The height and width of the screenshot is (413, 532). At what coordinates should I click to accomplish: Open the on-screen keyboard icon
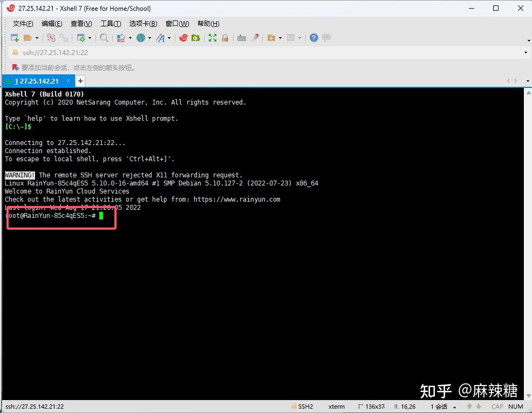coord(241,38)
